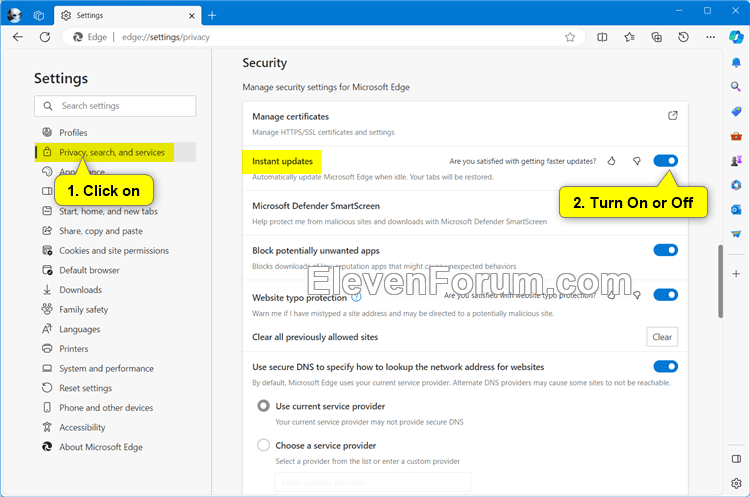This screenshot has height=497, width=750.
Task: Open Languages settings
Action: [115, 329]
